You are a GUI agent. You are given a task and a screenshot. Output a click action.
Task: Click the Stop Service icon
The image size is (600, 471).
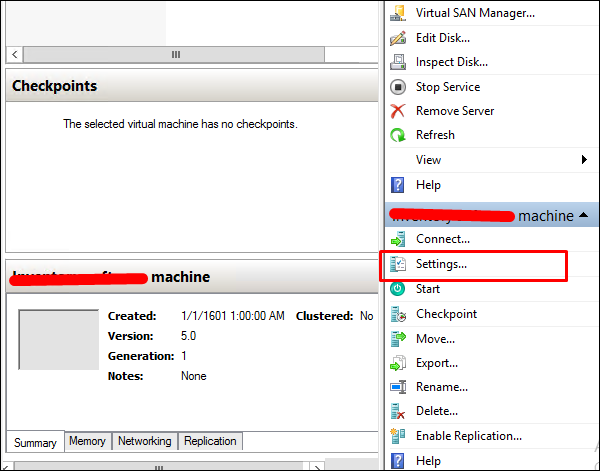pyautogui.click(x=398, y=87)
